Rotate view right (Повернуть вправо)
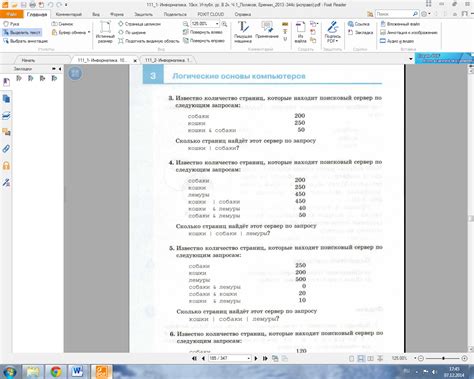Viewport: 474px width, 379px height. [x=204, y=41]
